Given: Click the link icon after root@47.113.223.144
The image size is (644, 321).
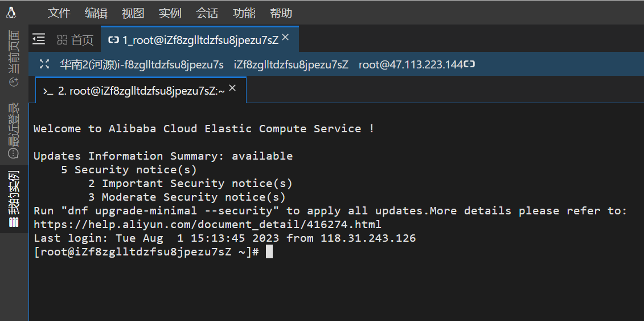Looking at the screenshot, I should click(470, 64).
